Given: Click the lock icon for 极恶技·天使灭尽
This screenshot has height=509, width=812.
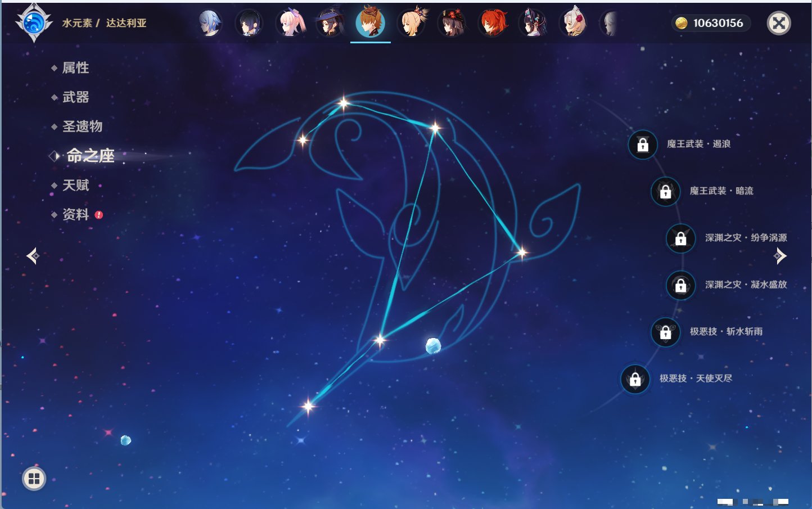Looking at the screenshot, I should click(x=635, y=379).
